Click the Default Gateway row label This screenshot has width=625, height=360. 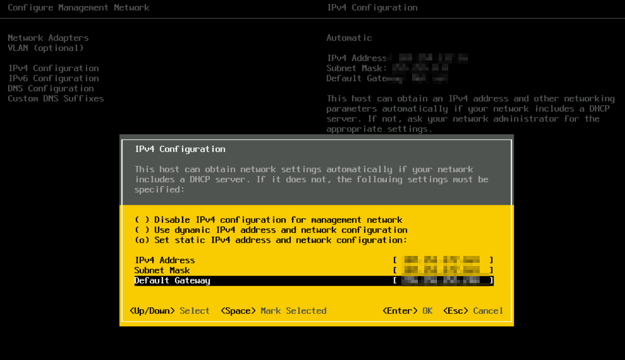(172, 281)
